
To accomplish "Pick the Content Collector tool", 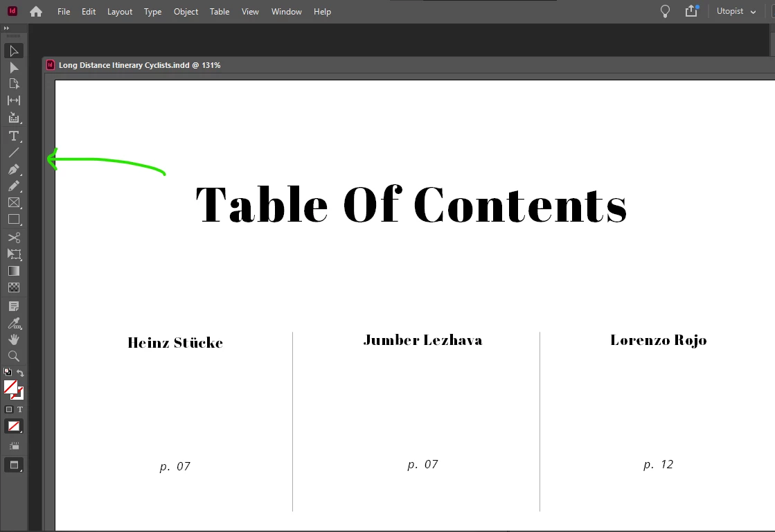I will 14,118.
